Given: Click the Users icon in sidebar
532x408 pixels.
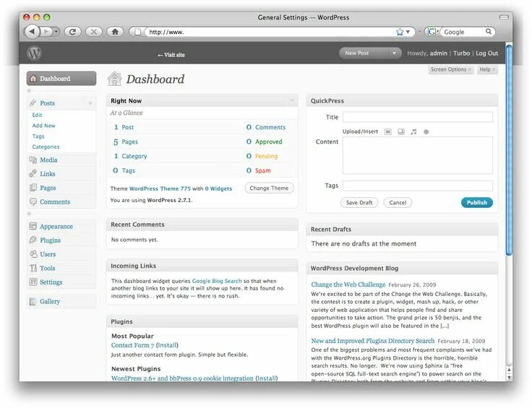Looking at the screenshot, I should coord(33,253).
